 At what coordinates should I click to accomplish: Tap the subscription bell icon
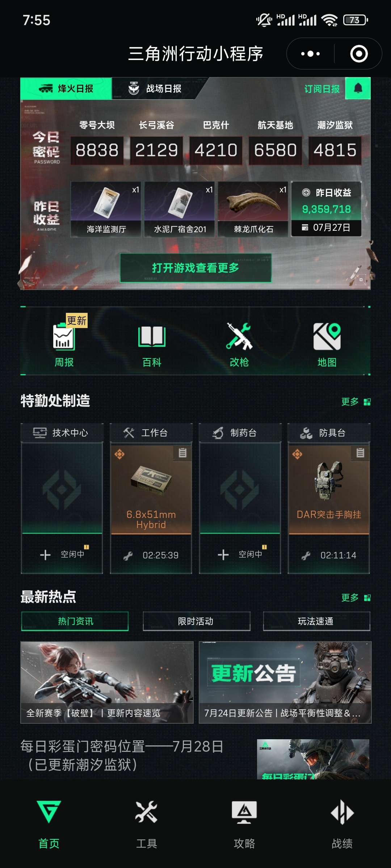[x=358, y=88]
